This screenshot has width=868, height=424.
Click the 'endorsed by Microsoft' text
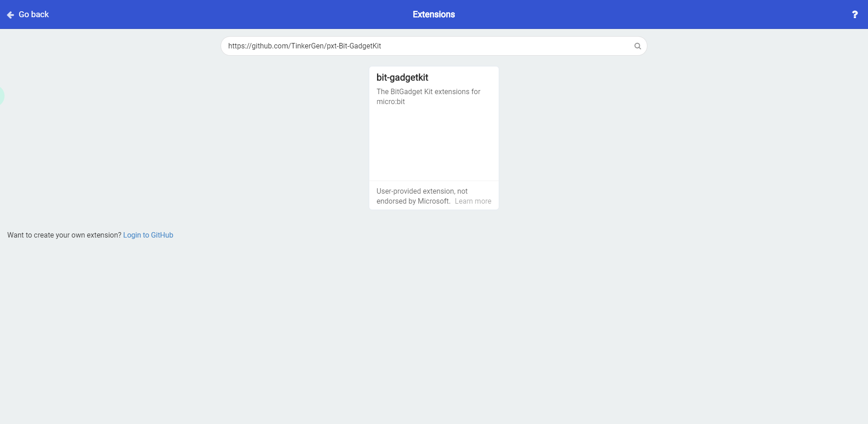click(x=413, y=201)
